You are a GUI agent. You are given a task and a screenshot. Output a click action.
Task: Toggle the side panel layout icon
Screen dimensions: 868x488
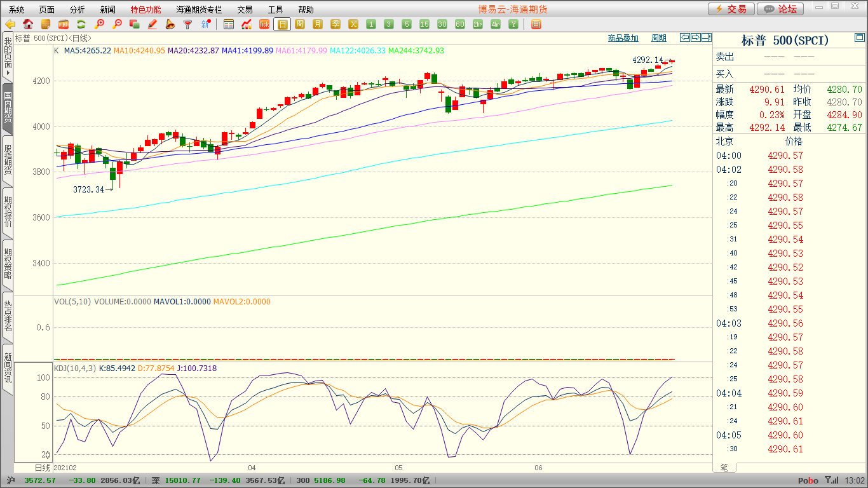tap(707, 38)
